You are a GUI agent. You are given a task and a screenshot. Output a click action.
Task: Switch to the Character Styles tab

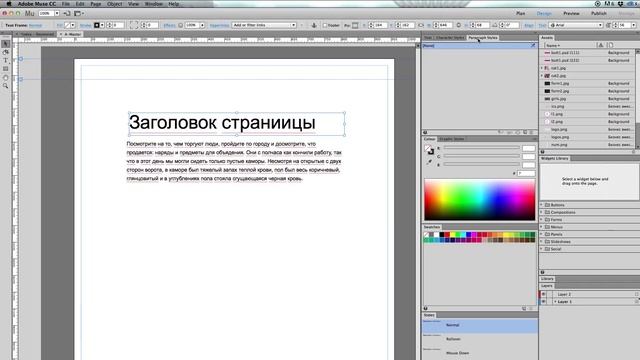(449, 38)
